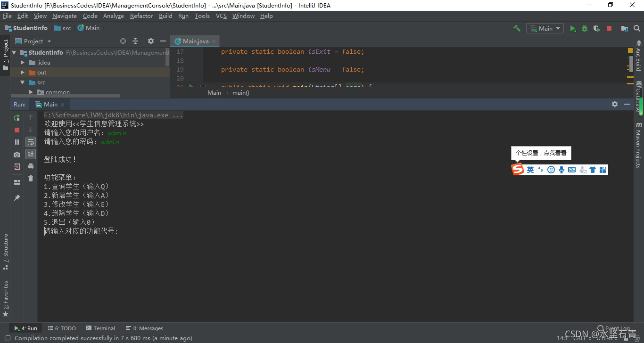Viewport: 644px width, 343px height.
Task: Click the Sogou input method logo
Action: [518, 170]
